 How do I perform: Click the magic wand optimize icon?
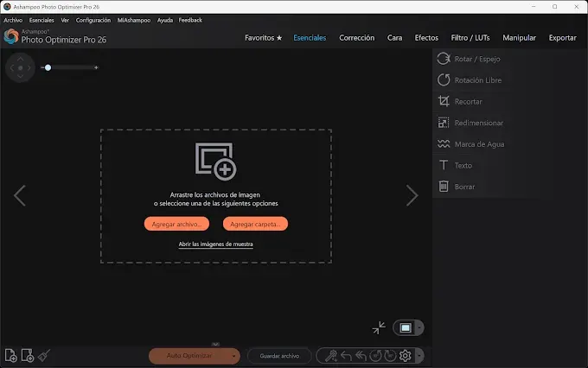pos(330,355)
